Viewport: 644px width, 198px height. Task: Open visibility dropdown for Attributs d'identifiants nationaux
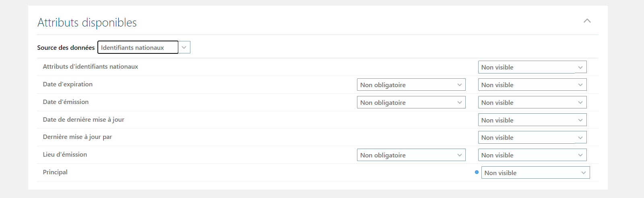532,67
